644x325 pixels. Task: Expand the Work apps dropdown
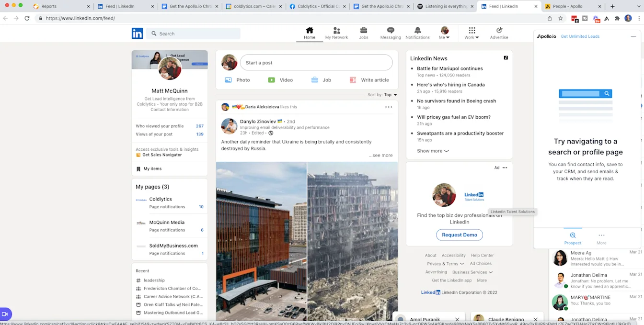471,34
